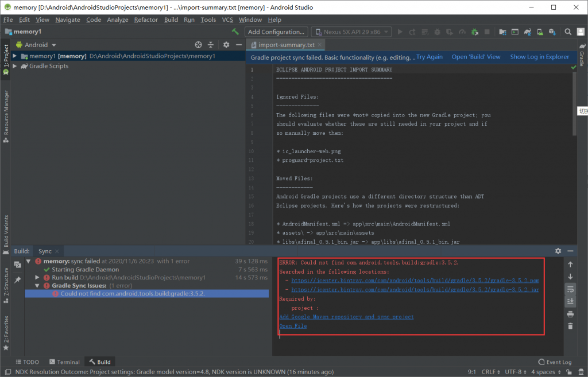Toggle Z: Structure side tab
Screen dimensions: 588x377
tap(6, 285)
